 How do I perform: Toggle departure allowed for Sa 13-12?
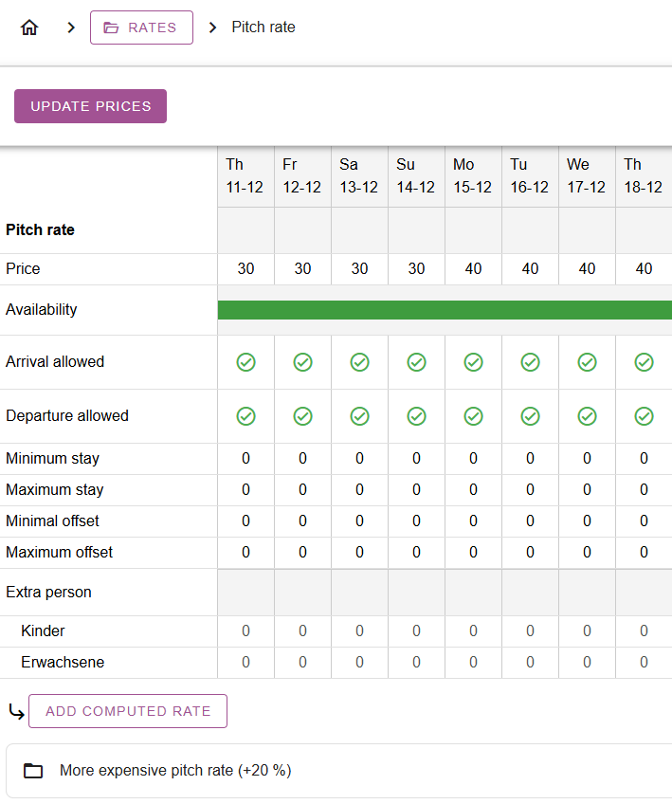click(359, 416)
